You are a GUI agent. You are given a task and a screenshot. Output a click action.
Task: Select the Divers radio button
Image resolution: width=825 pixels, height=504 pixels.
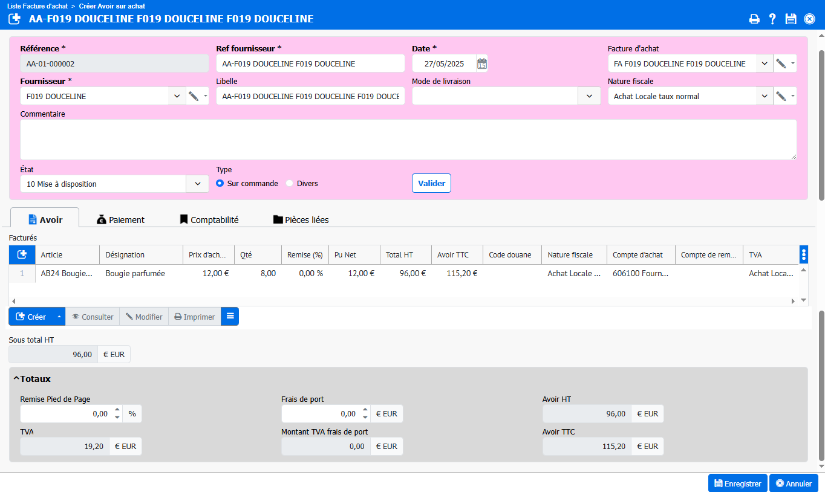coord(290,184)
